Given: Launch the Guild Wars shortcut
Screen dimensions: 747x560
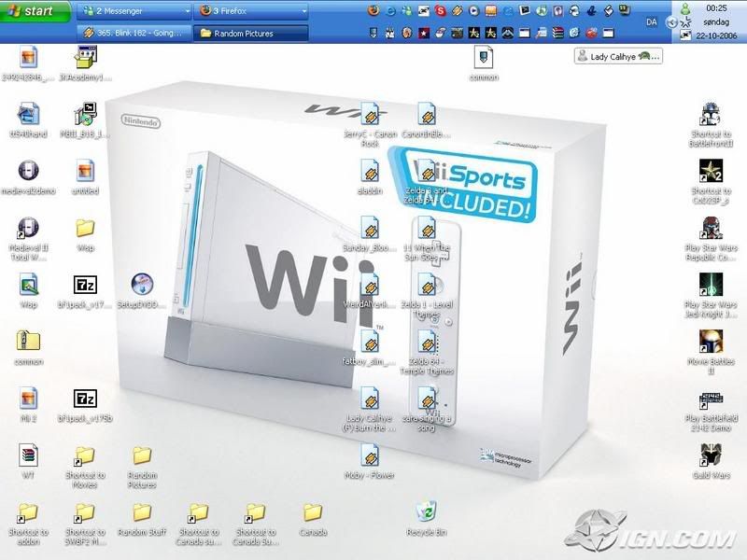Looking at the screenshot, I should pos(711,461).
